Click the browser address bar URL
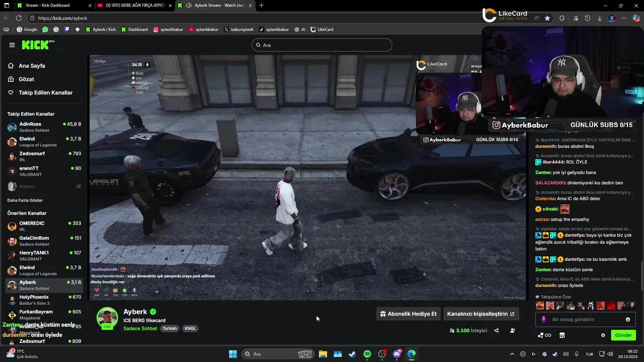The image size is (644, 362). [x=62, y=18]
